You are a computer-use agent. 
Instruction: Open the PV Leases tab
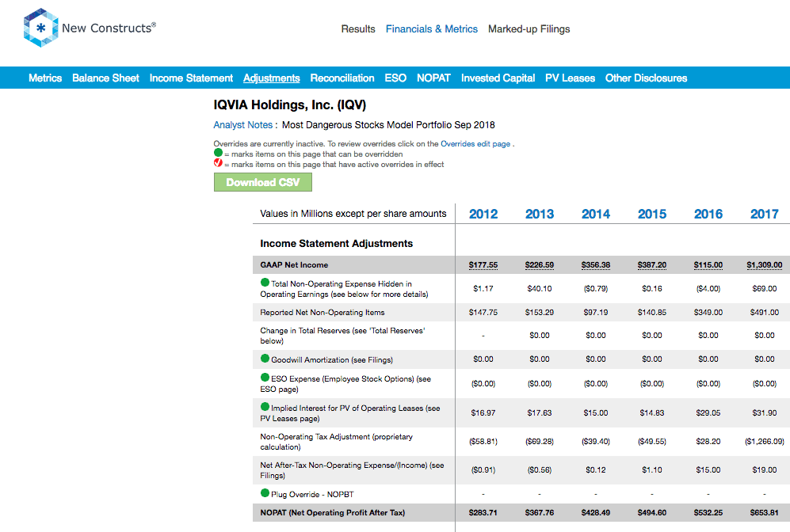570,78
